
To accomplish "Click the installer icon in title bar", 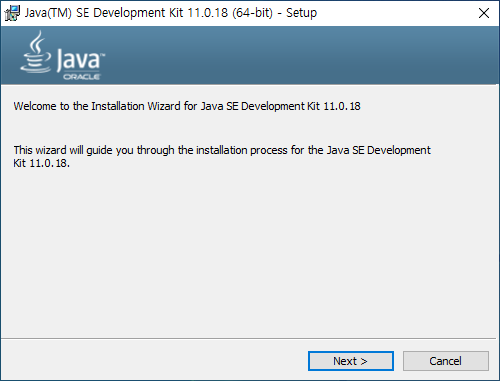I will (x=12, y=13).
